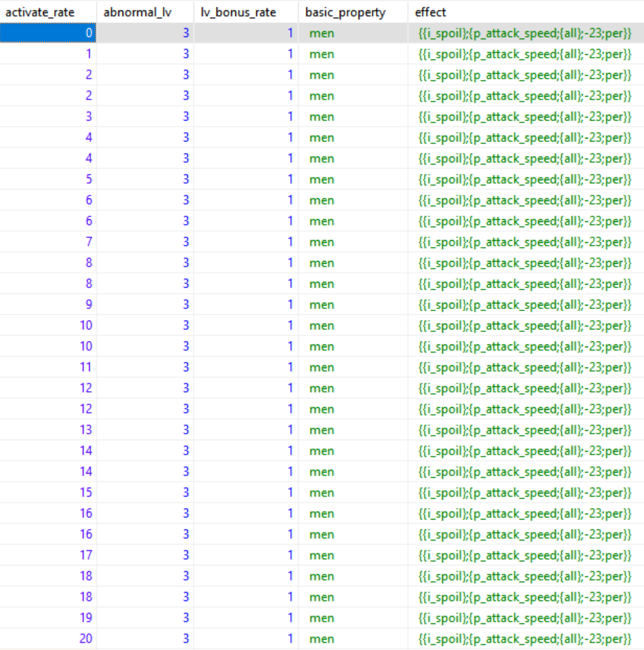Viewport: 644px width, 650px height.
Task: Click 'men' in the activate_rate 9 row
Action: [322, 305]
